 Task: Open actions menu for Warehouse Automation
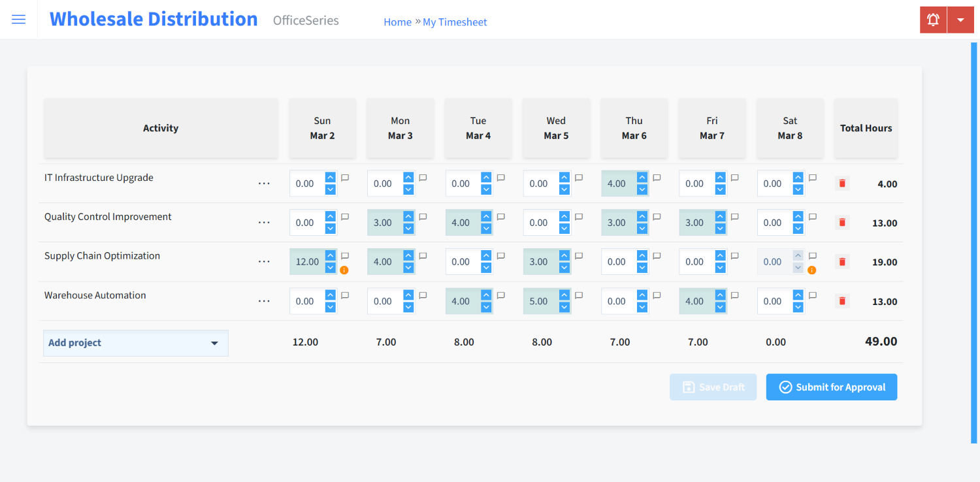[264, 300]
